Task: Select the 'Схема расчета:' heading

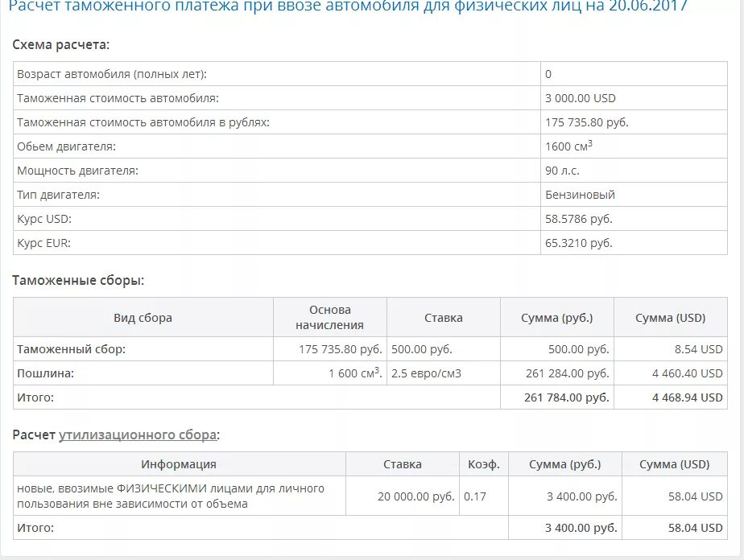Action: (x=60, y=44)
